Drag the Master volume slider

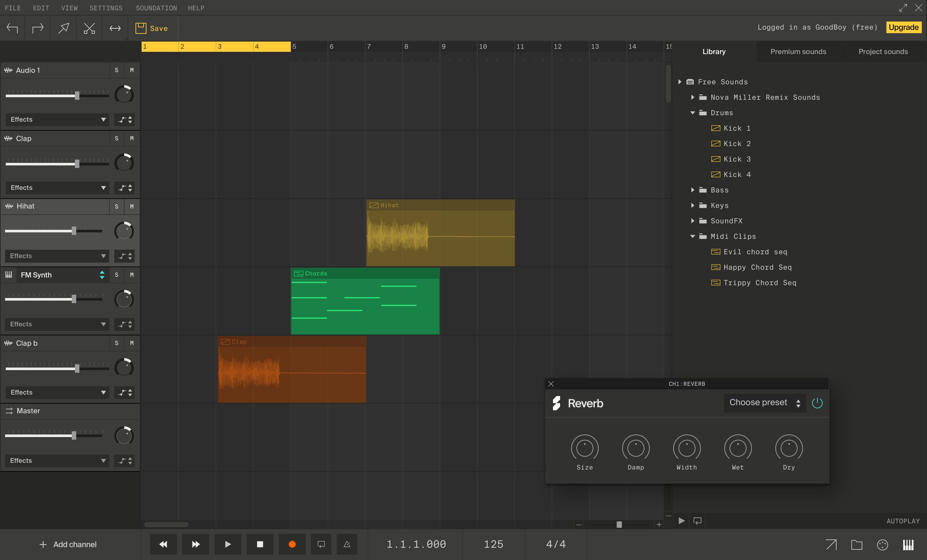click(x=73, y=435)
